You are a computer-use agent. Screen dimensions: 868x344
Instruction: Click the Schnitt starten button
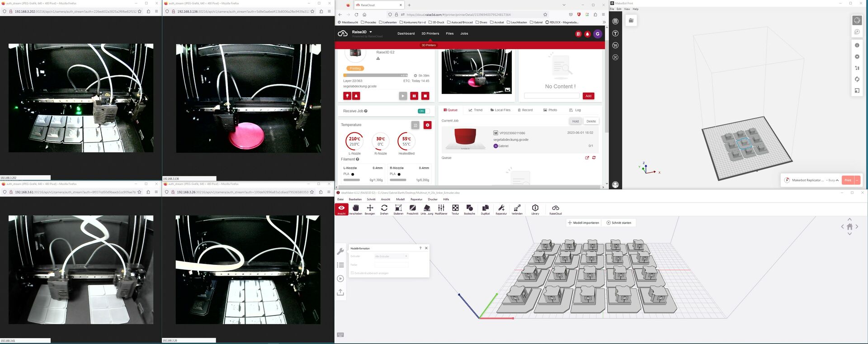619,222
